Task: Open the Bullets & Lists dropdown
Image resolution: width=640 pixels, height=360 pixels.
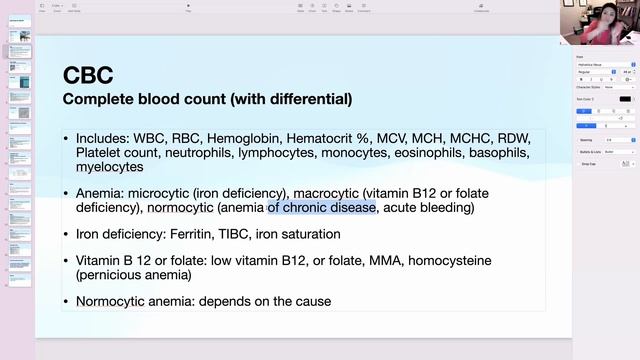Action: 620,152
